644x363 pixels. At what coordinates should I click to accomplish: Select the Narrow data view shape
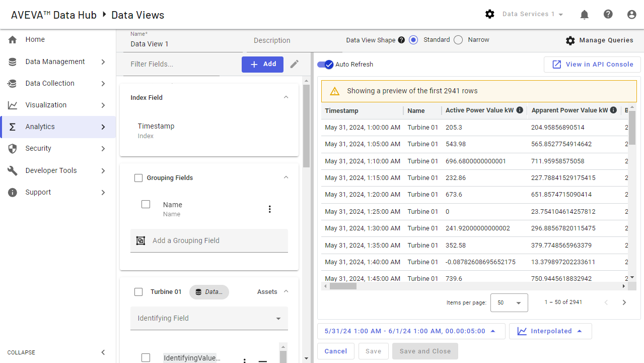pyautogui.click(x=458, y=40)
